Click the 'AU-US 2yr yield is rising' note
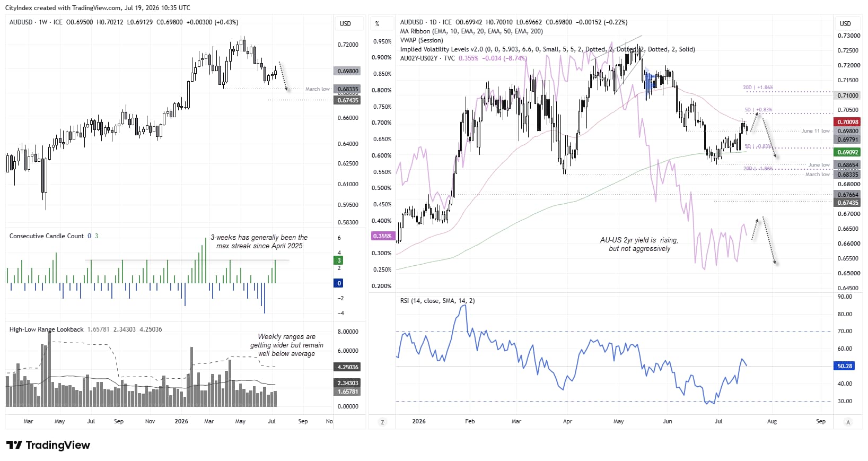Viewport: 868px width, 461px height. pyautogui.click(x=639, y=244)
